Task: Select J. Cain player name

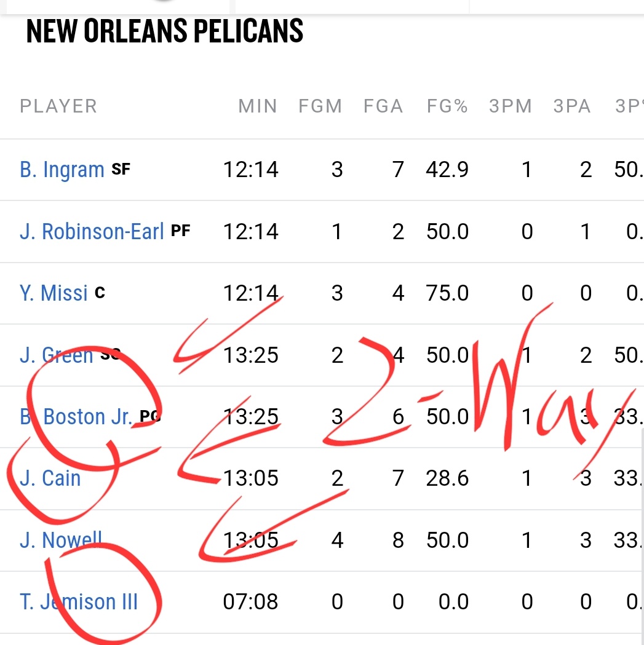Action: click(50, 478)
